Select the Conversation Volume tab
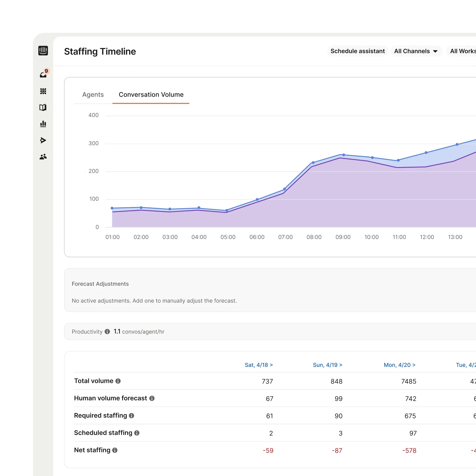This screenshot has height=476, width=476. [x=151, y=95]
